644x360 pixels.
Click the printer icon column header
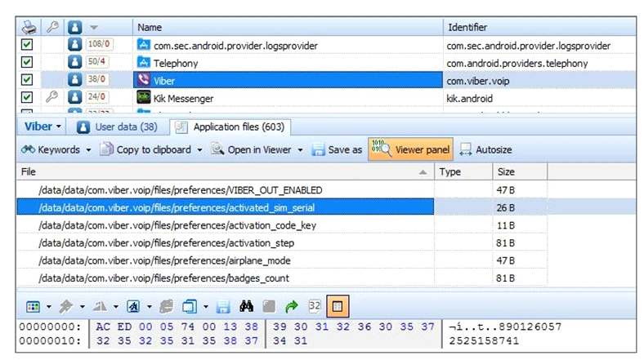pyautogui.click(x=29, y=27)
